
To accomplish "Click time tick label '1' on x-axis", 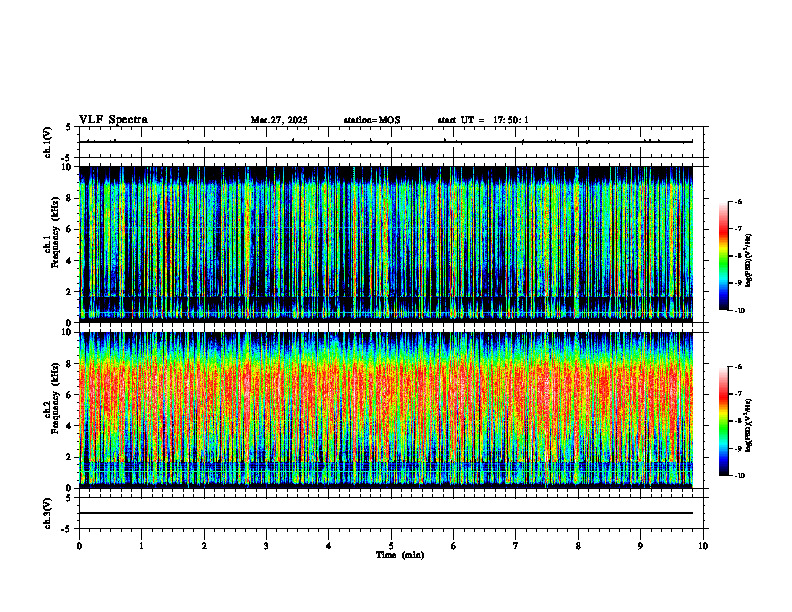I will pyautogui.click(x=142, y=546).
